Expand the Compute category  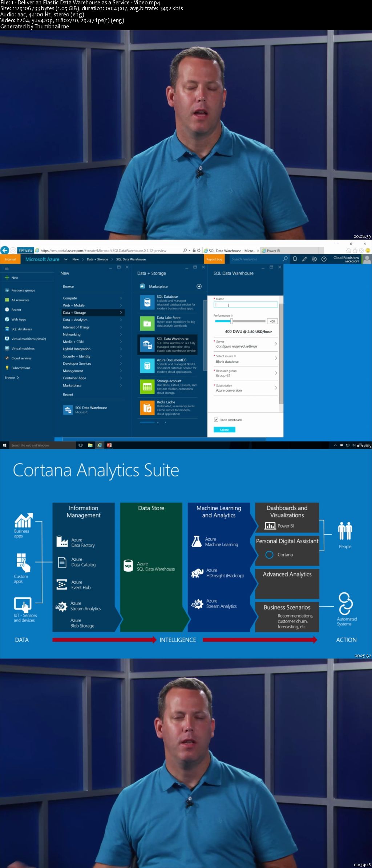coord(93,298)
